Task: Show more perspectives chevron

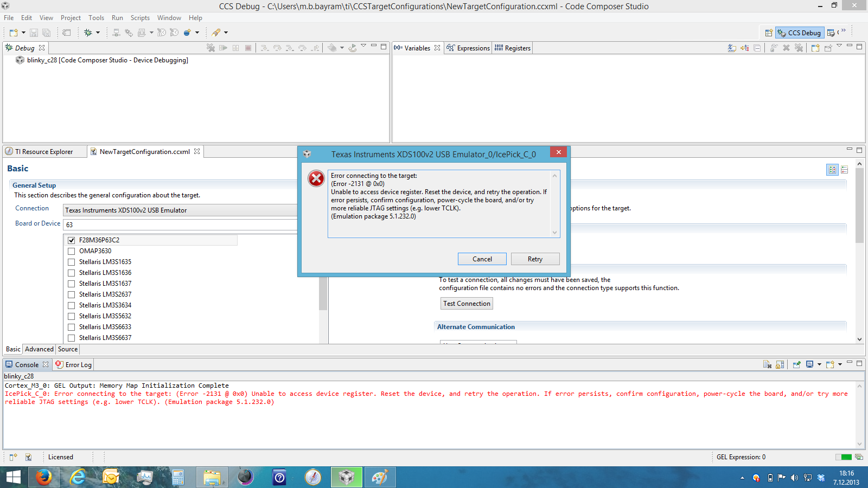Action: (844, 31)
